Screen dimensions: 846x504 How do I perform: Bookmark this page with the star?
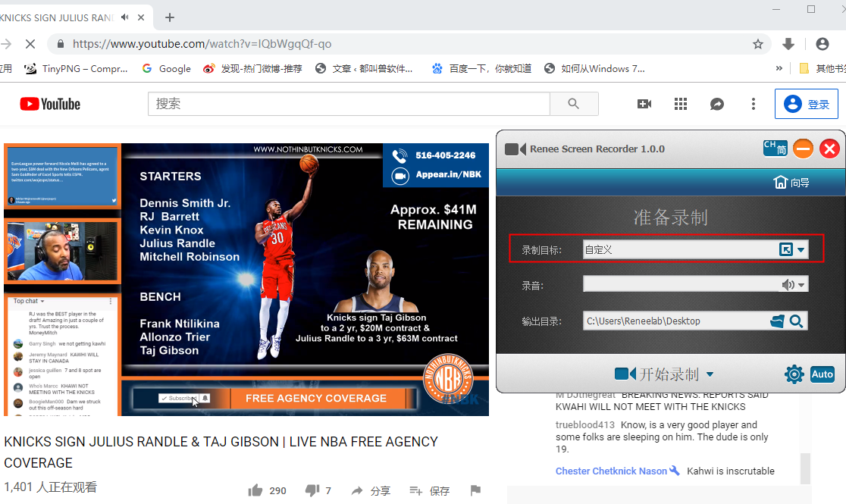[758, 44]
